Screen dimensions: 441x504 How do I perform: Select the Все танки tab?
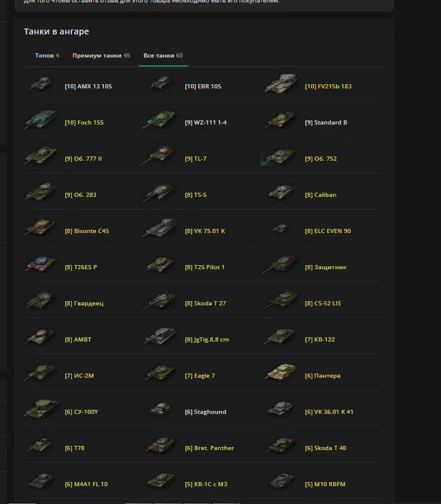(163, 56)
